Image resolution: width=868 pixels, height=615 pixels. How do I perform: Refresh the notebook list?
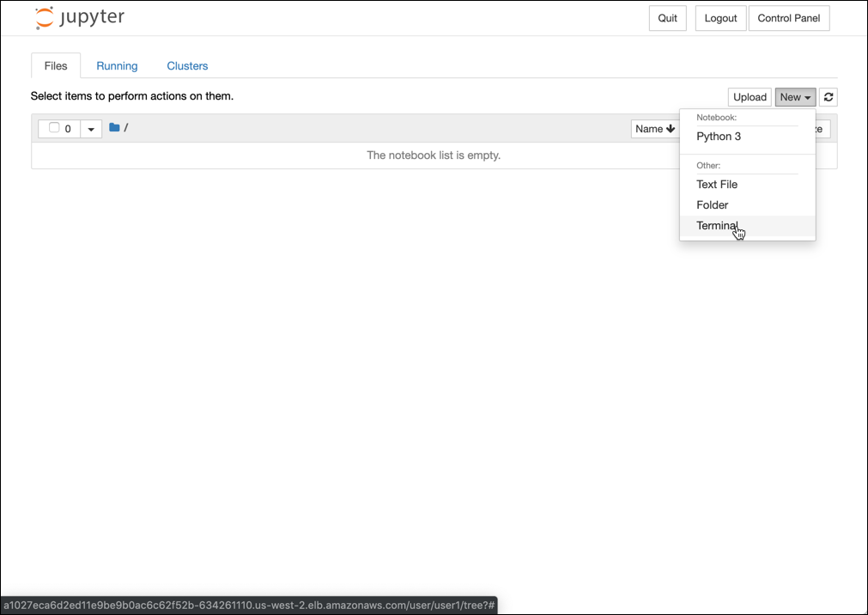(x=828, y=97)
